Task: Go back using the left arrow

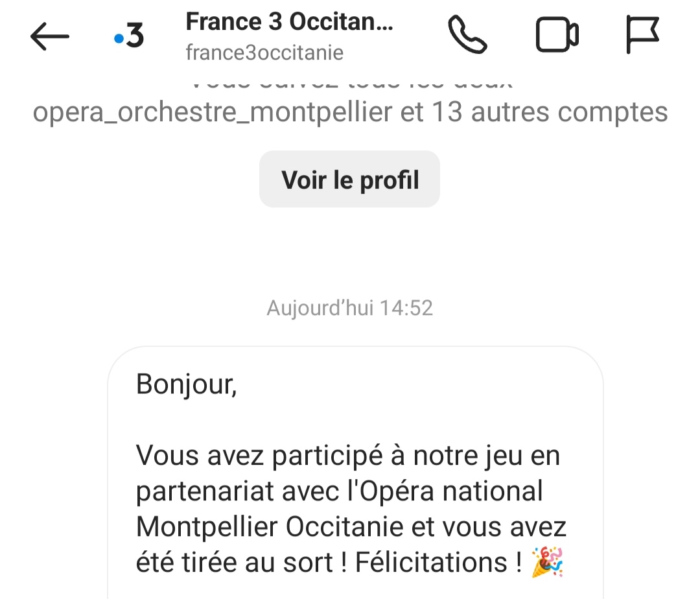Action: [x=49, y=36]
